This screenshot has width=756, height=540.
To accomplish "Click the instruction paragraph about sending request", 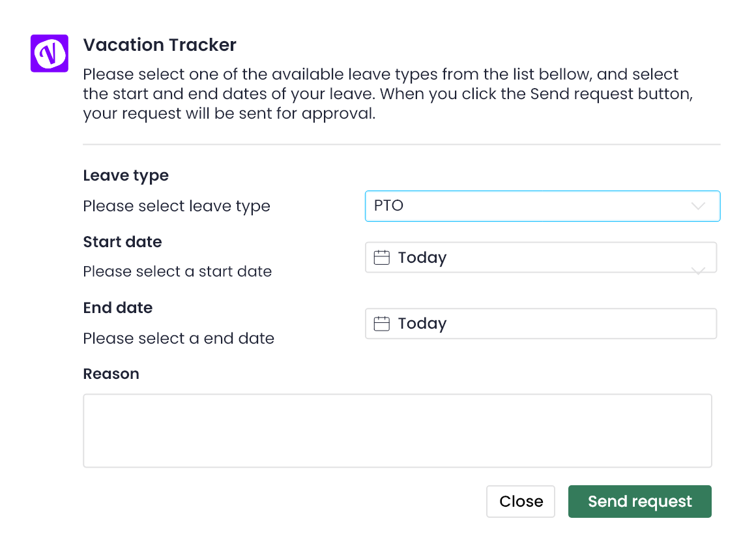I will [388, 94].
